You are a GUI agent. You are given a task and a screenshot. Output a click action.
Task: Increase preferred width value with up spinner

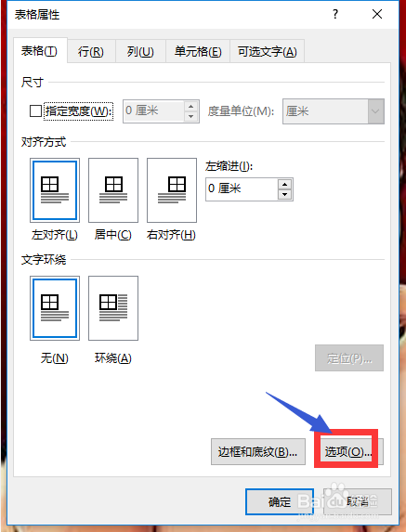pos(191,106)
